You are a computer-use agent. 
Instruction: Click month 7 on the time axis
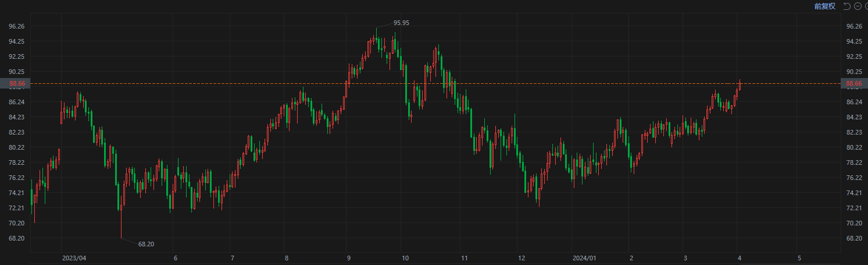click(x=232, y=257)
